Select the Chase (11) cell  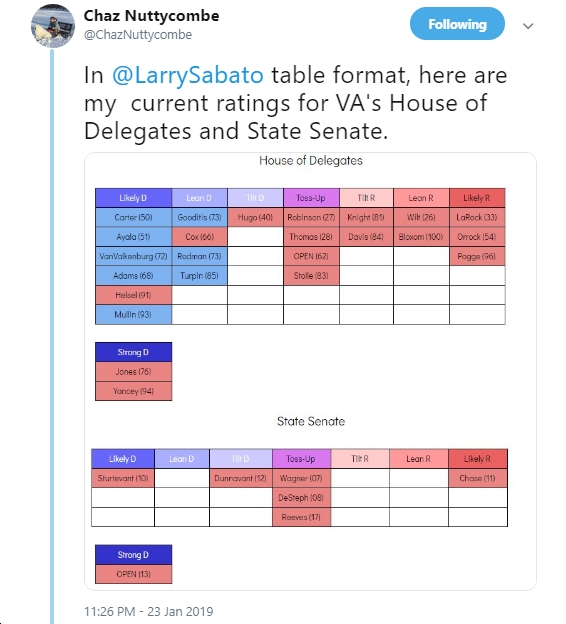point(477,478)
